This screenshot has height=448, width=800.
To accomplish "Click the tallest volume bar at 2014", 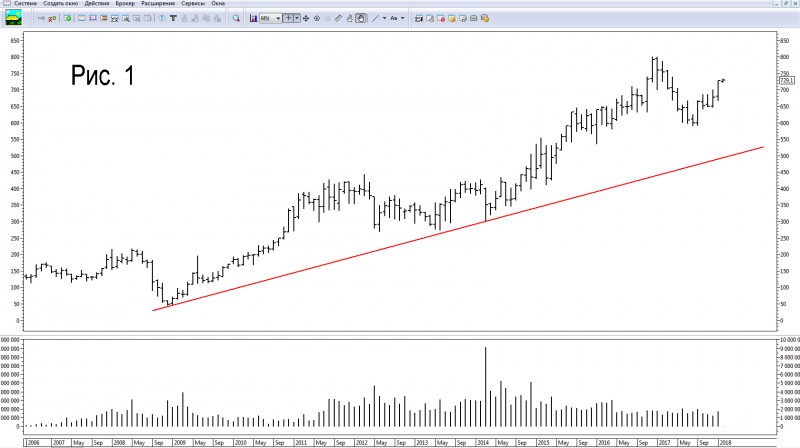I will coord(485,387).
